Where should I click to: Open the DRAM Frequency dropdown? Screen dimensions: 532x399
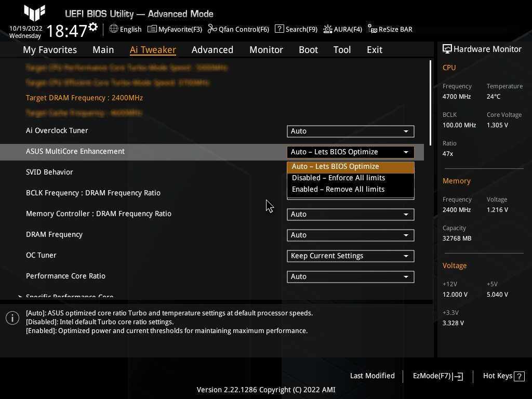point(350,235)
